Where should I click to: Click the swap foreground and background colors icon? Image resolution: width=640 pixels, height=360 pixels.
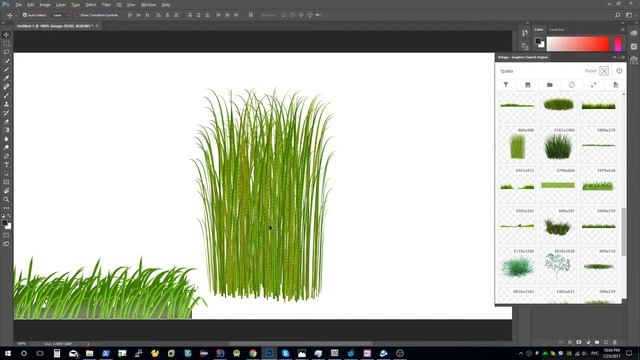9,216
